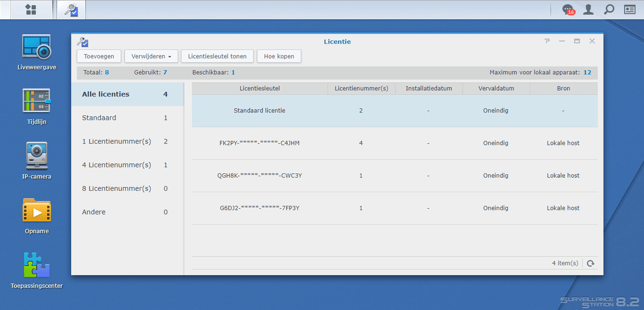Select the License taskbar icon
This screenshot has height=310, width=644.
point(71,9)
